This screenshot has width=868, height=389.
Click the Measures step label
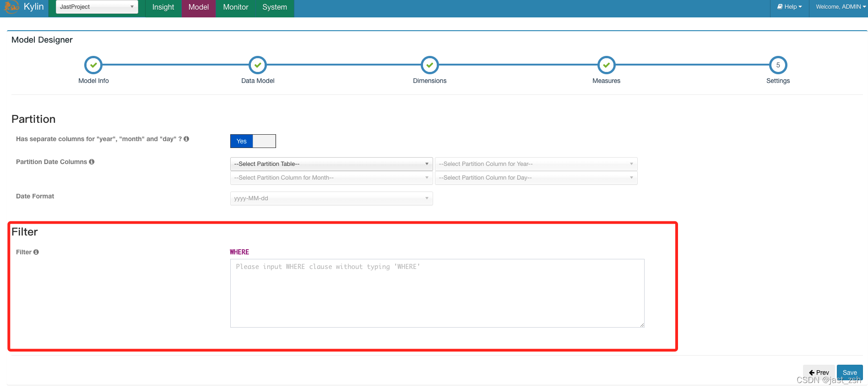point(606,81)
